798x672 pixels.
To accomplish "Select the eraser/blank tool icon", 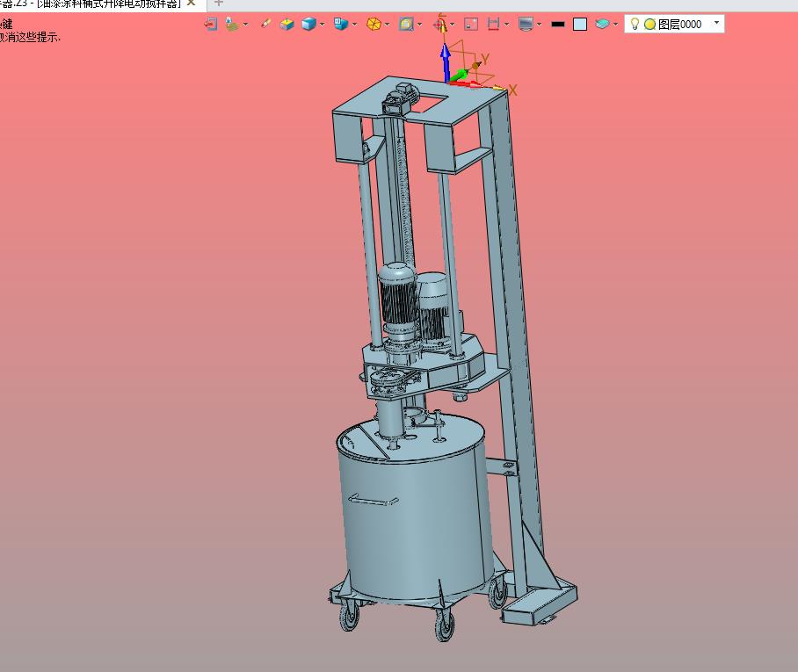I will click(x=265, y=24).
